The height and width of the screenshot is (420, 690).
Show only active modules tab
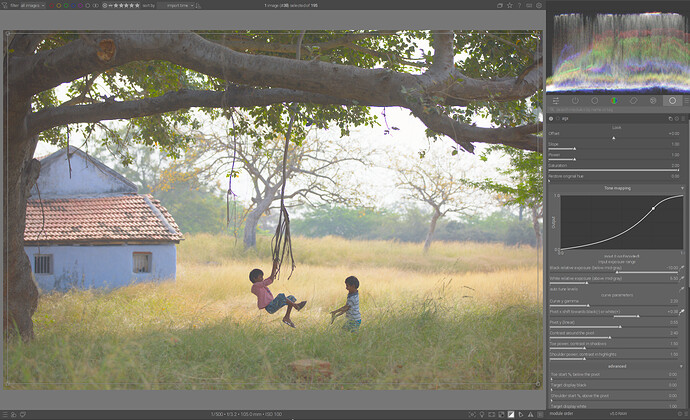point(575,101)
